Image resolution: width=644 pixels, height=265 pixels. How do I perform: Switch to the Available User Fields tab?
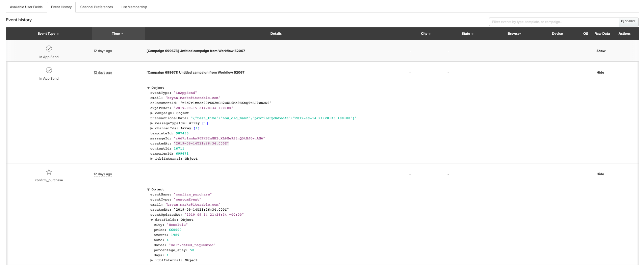(26, 7)
